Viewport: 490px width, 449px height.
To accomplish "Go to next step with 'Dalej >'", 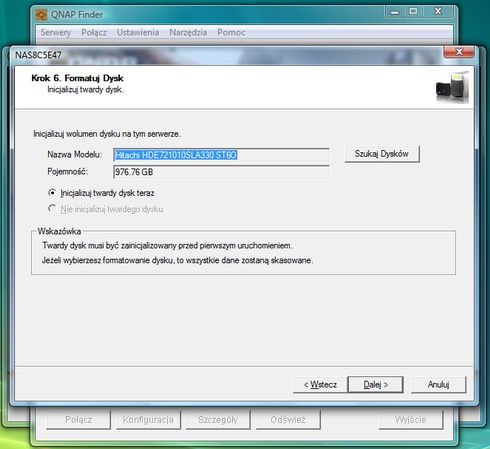I will pyautogui.click(x=375, y=385).
